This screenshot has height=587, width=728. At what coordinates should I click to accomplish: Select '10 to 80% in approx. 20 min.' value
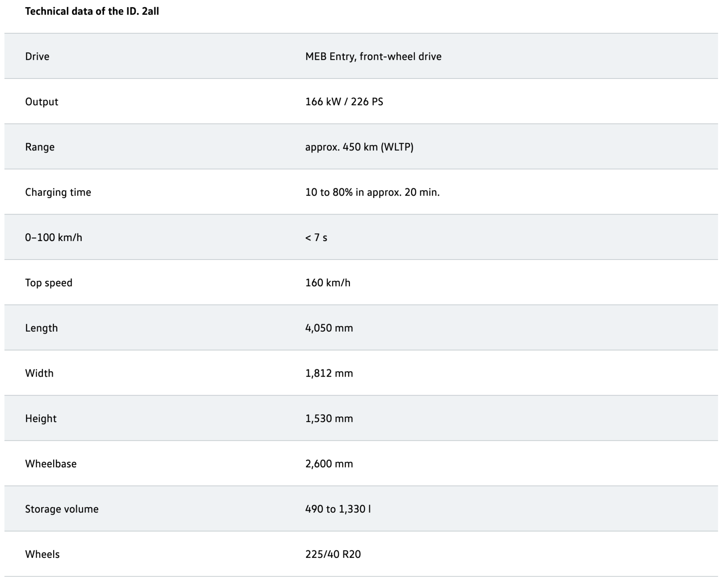coord(372,193)
